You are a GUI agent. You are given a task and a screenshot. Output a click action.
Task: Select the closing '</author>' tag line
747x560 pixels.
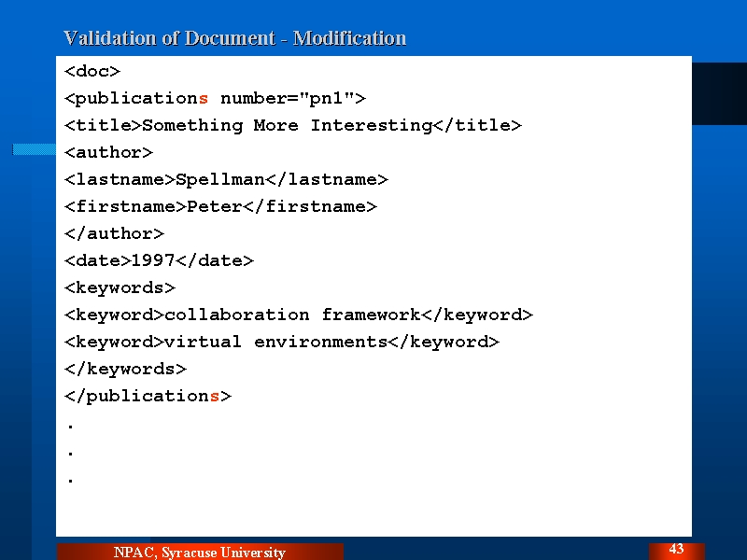(x=114, y=234)
